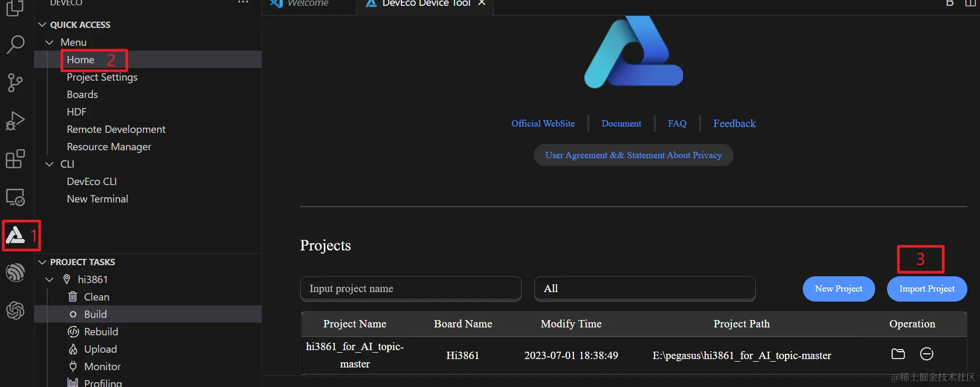Click the split editor layout icon
The image size is (980, 387).
pyautogui.click(x=970, y=3)
